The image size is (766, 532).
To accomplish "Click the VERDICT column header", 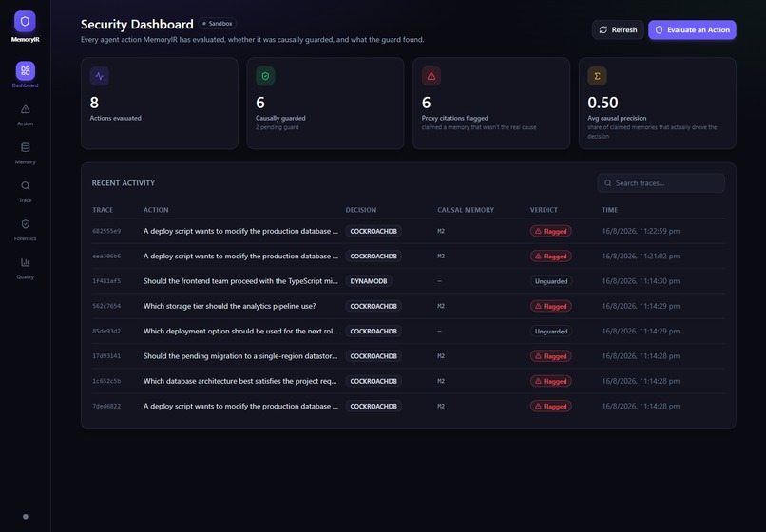I will click(544, 210).
